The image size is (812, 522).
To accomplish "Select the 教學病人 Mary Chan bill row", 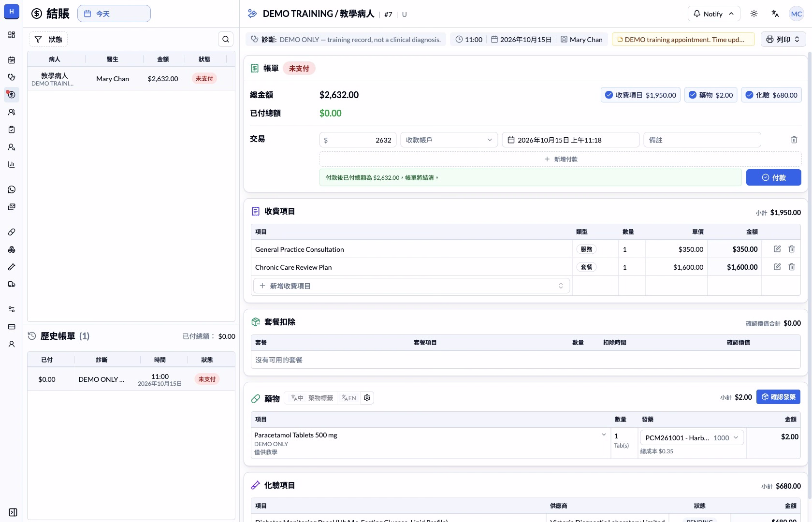I will click(x=131, y=78).
